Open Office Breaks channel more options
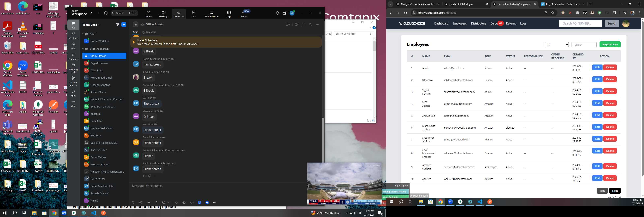Viewport: 644px width, 217px height. pyautogui.click(x=318, y=25)
